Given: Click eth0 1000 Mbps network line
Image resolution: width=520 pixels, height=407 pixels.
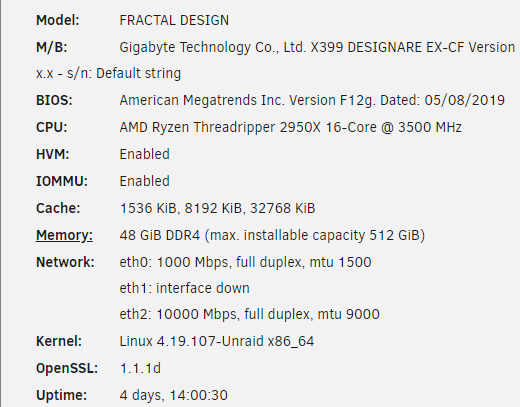Looking at the screenshot, I should [x=245, y=262].
